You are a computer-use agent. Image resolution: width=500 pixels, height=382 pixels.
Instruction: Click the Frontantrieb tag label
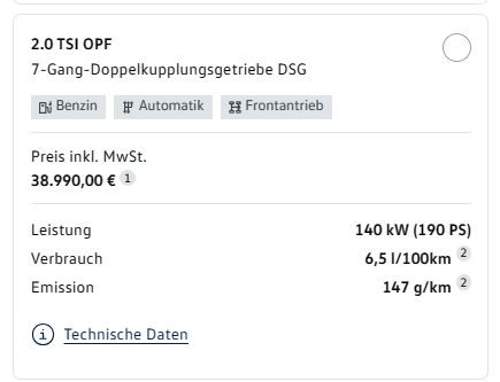coord(276,107)
